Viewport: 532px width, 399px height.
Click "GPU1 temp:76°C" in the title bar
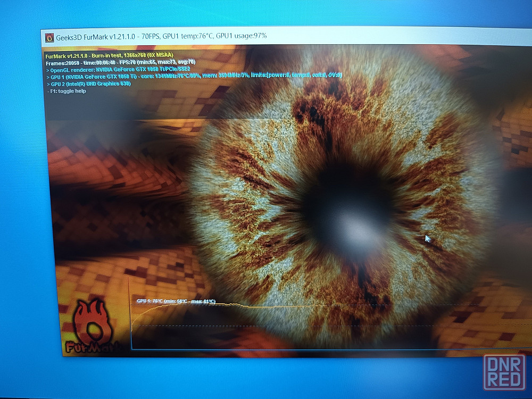[x=188, y=36]
